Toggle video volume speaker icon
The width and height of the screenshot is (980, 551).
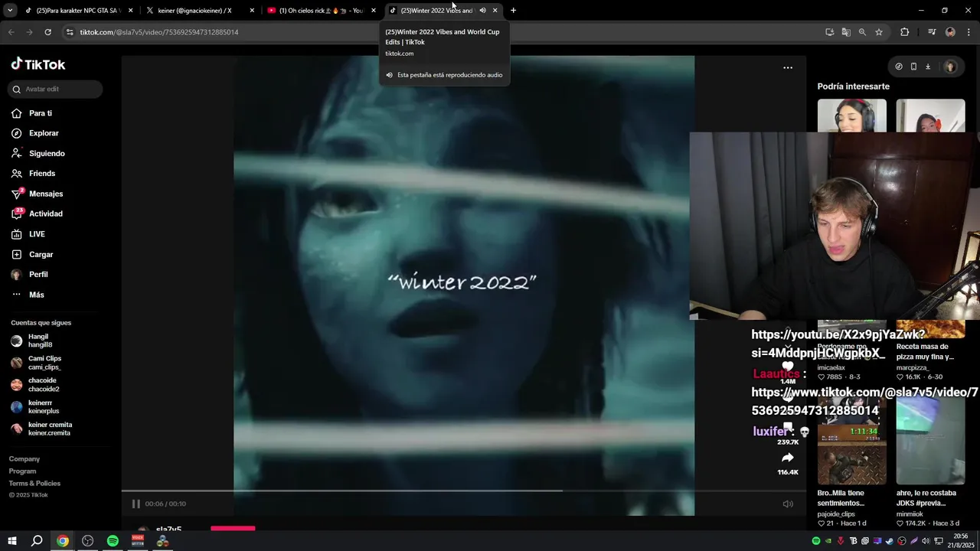coord(788,504)
